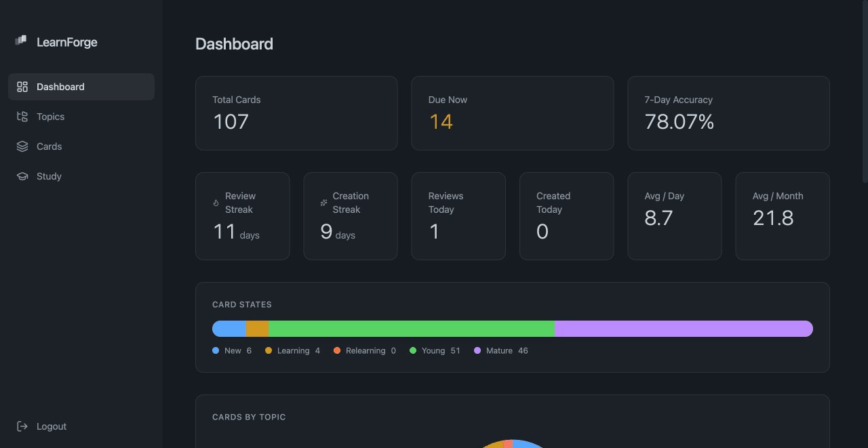This screenshot has height=448, width=868.
Task: Click the Cards by Topic pie chart
Action: [513, 445]
